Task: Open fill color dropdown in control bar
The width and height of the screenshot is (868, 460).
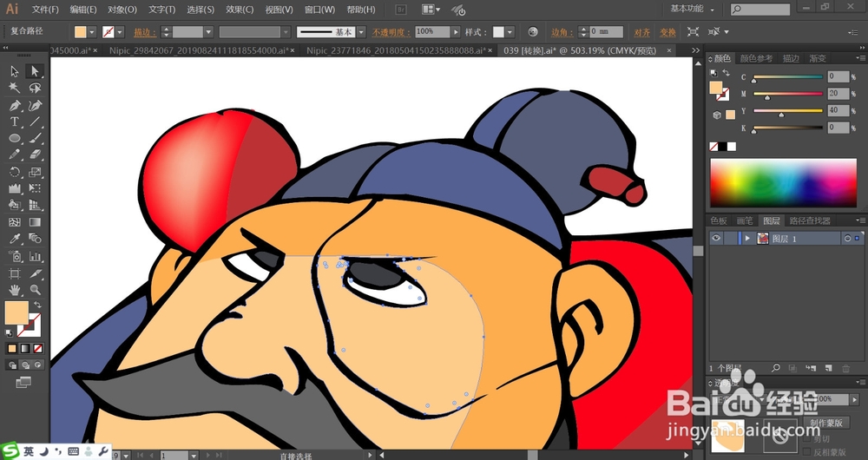Action: 92,32
